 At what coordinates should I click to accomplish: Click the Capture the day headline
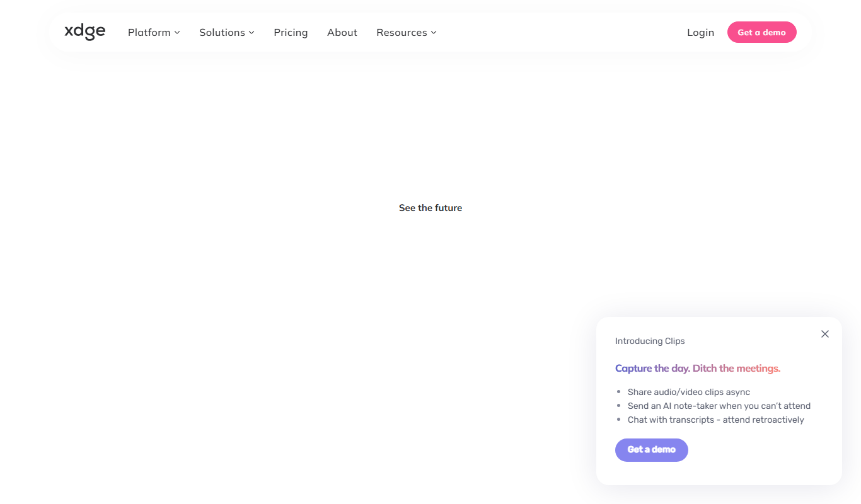click(698, 369)
